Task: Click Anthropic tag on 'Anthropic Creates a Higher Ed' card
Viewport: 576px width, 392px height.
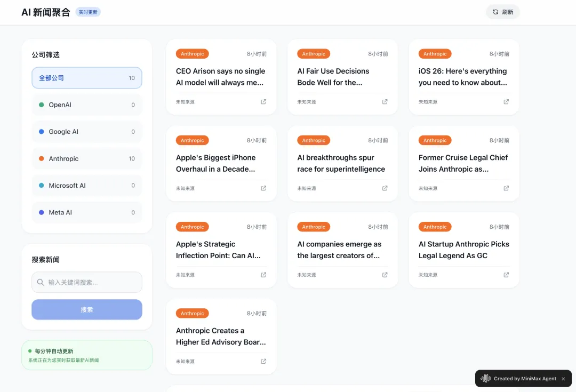Action: [x=192, y=314]
